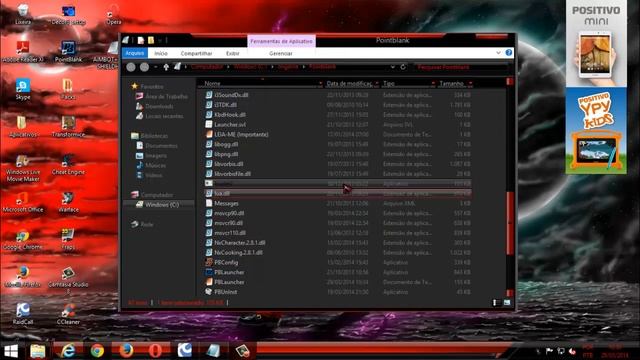
Task: Open the Microsoft Office desktop icon
Action: [23, 202]
